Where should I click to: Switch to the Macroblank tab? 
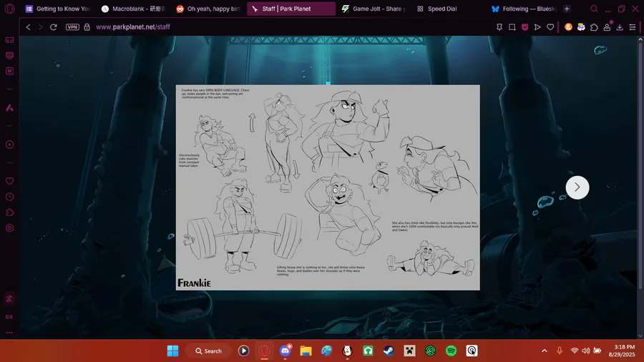(x=133, y=9)
